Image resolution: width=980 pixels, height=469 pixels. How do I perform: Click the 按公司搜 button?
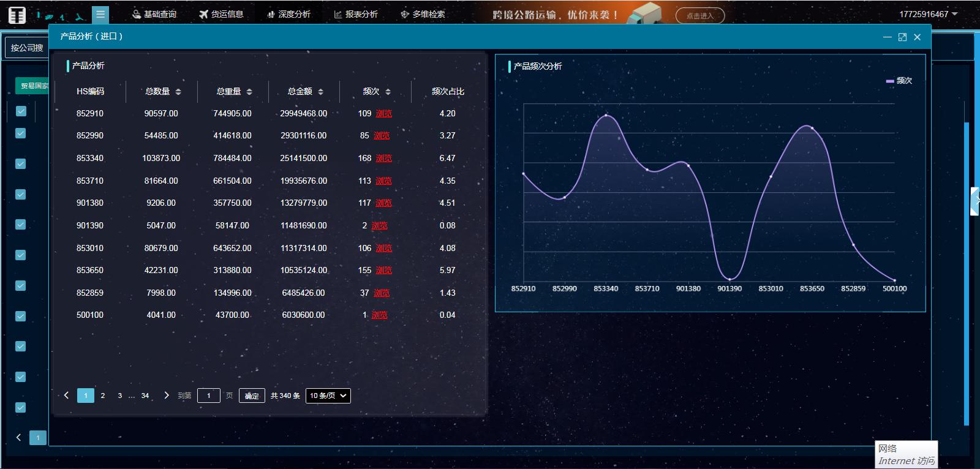click(27, 48)
